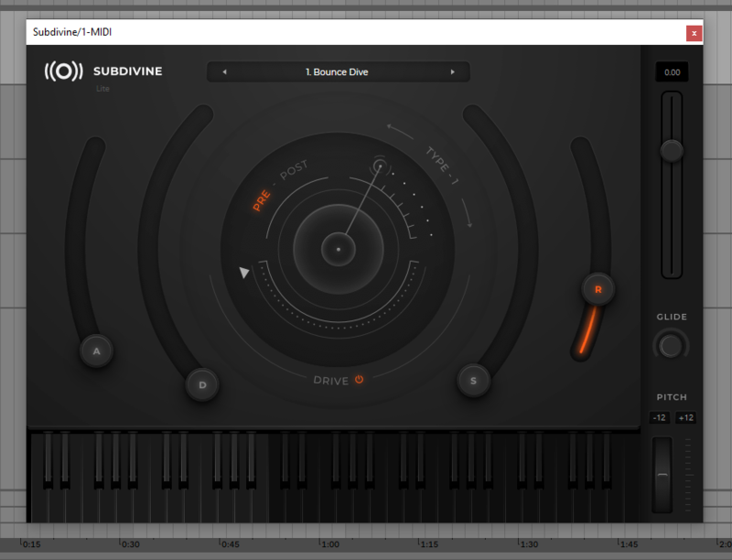Click the Subdivine/1-MIDI window title
This screenshot has width=732, height=560.
(72, 32)
